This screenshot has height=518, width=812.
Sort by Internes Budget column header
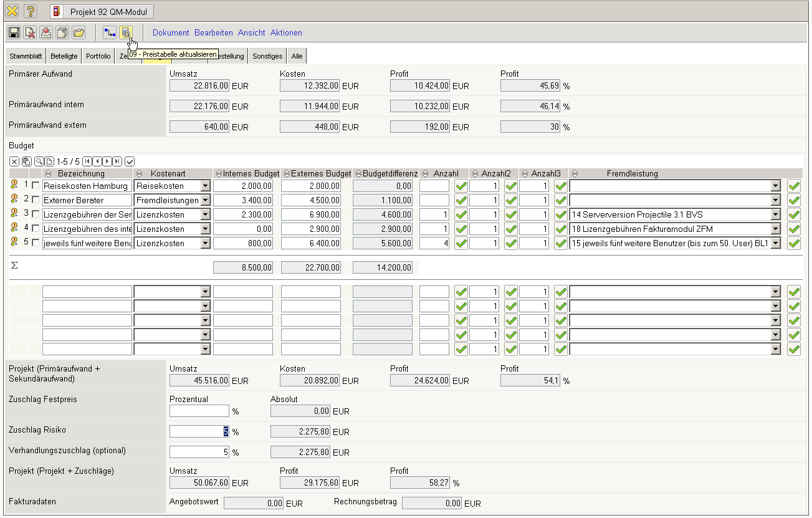click(x=247, y=173)
